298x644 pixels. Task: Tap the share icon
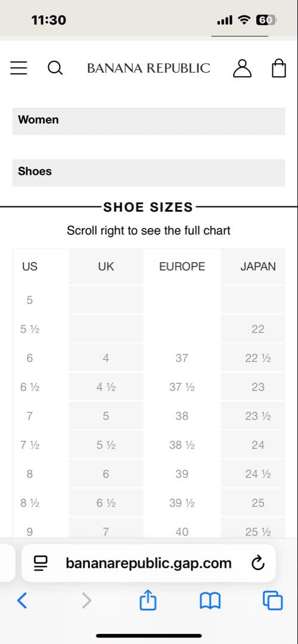coord(148,600)
